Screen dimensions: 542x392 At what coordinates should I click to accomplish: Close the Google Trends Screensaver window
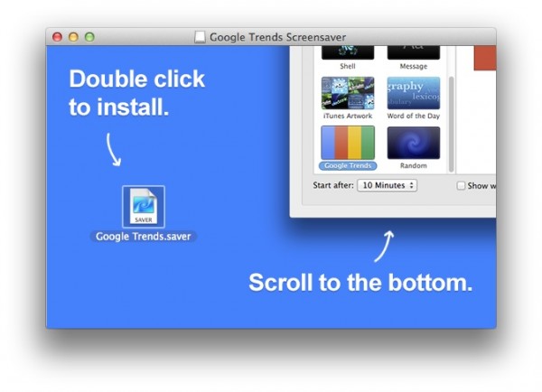(57, 37)
